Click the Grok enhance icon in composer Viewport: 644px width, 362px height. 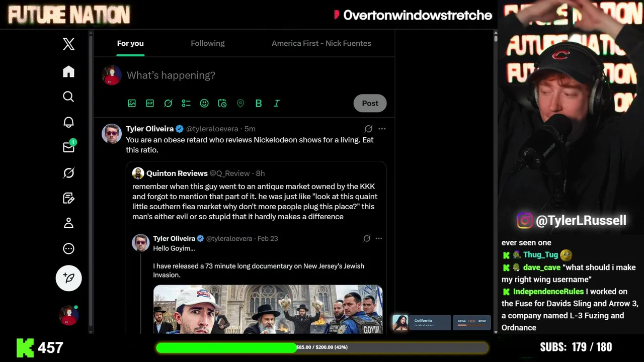click(x=168, y=103)
